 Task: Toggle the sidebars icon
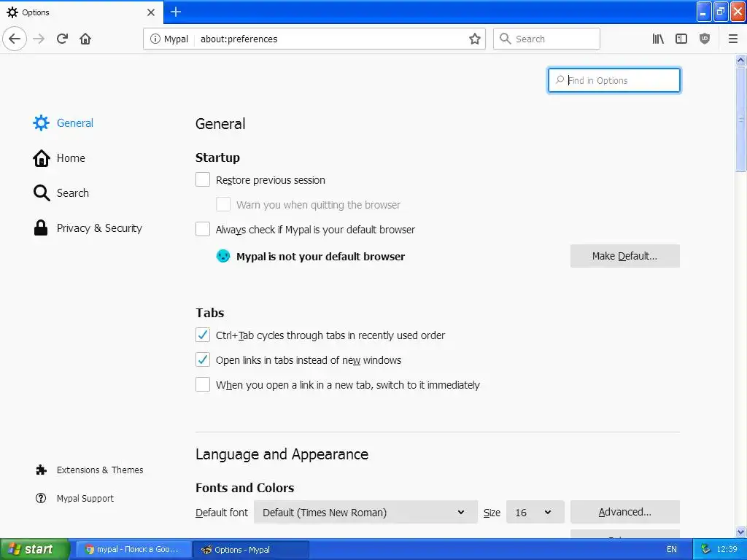[681, 39]
